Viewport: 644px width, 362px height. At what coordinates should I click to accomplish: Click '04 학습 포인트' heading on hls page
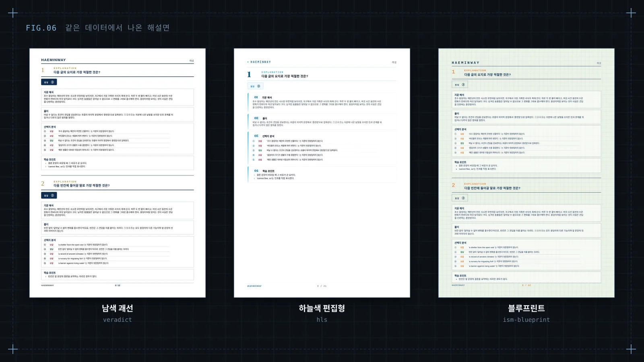coord(264,171)
